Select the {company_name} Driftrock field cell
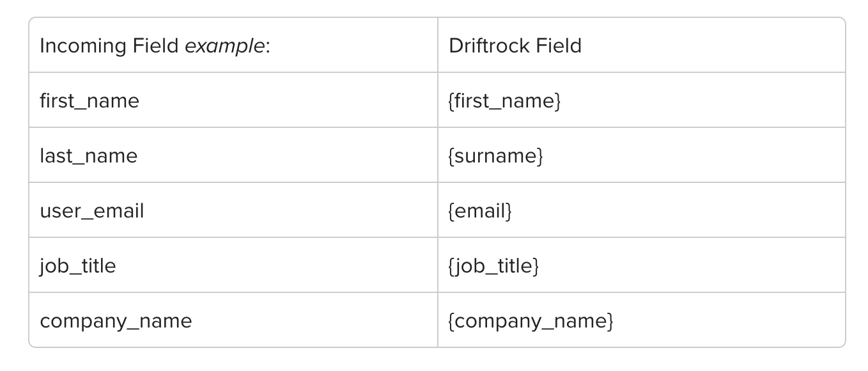Viewport: 868px width, 371px height. (641, 320)
